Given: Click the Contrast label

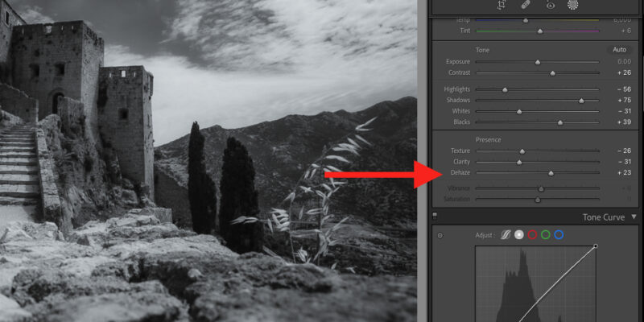Looking at the screenshot, I should point(459,72).
